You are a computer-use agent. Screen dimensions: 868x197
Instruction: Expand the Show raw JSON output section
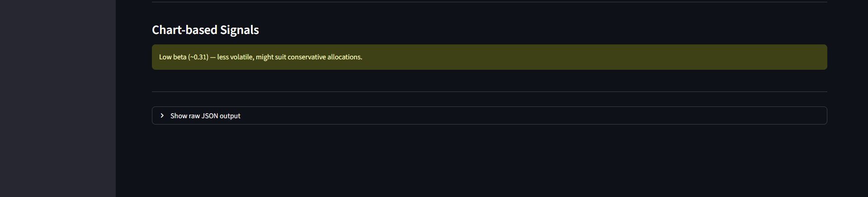(205, 116)
